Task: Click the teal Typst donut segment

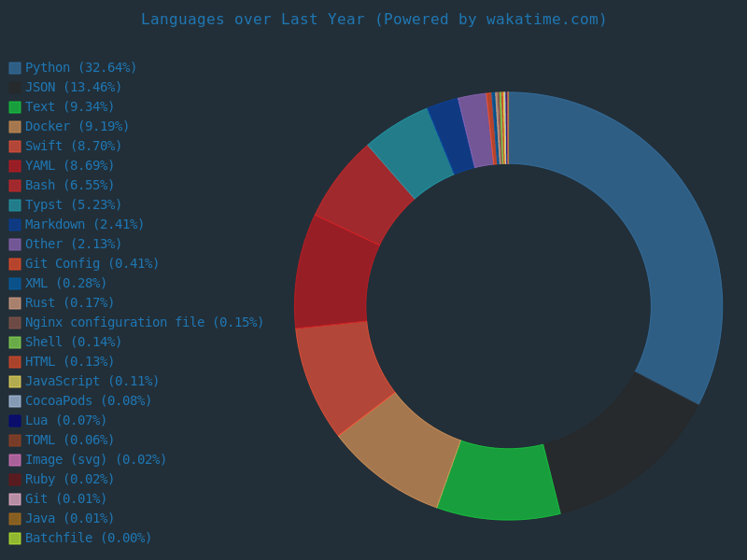Action: 409,151
